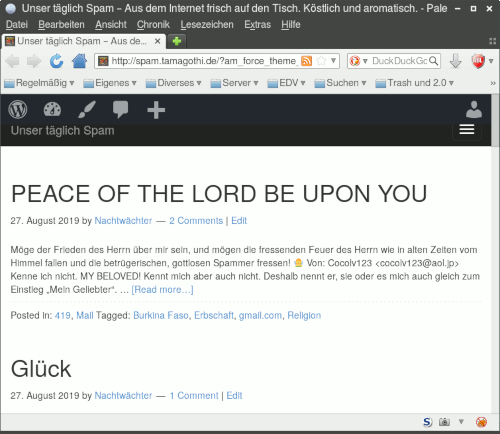Click into the DuckDuckGo search field
Screen dimensions: 500x434
click(x=399, y=61)
